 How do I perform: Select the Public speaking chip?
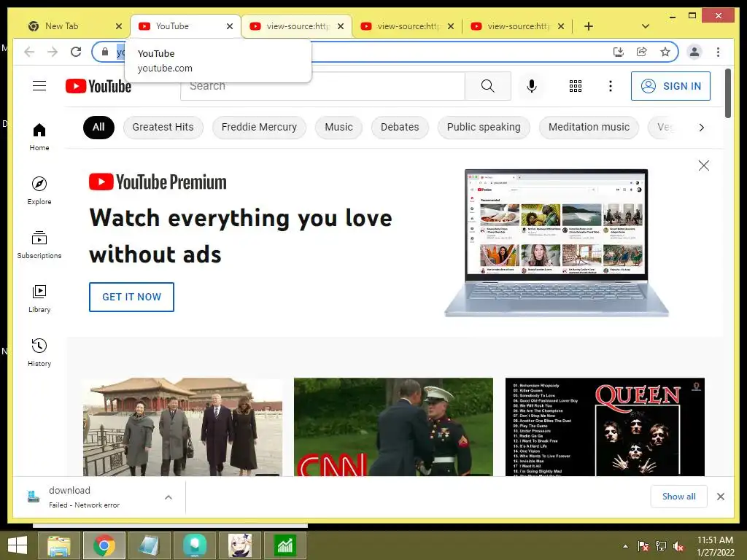(484, 127)
